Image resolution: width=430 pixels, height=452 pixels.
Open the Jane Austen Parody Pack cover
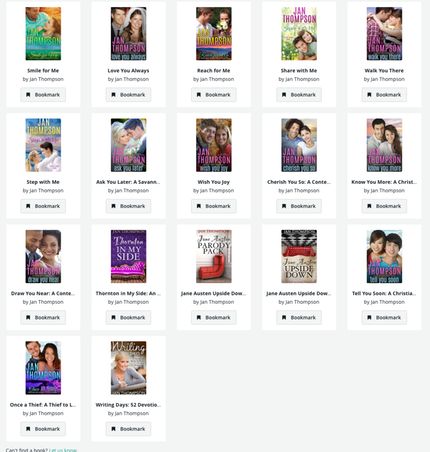[x=214, y=256]
